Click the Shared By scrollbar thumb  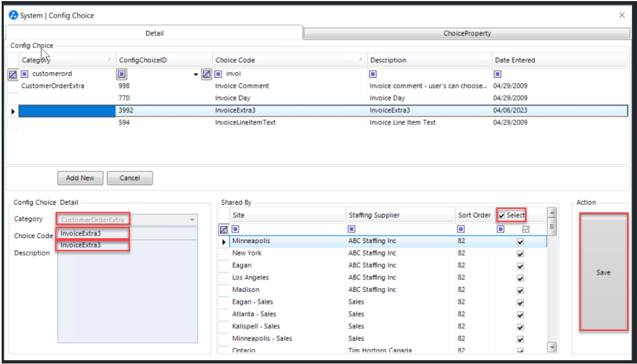coord(552,227)
